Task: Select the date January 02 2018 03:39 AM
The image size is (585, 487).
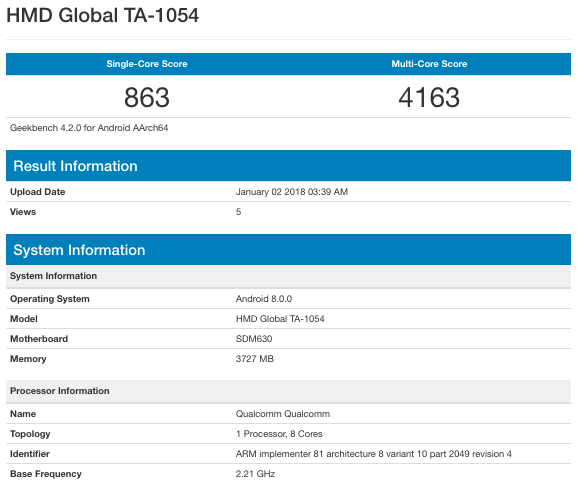Action: (292, 192)
